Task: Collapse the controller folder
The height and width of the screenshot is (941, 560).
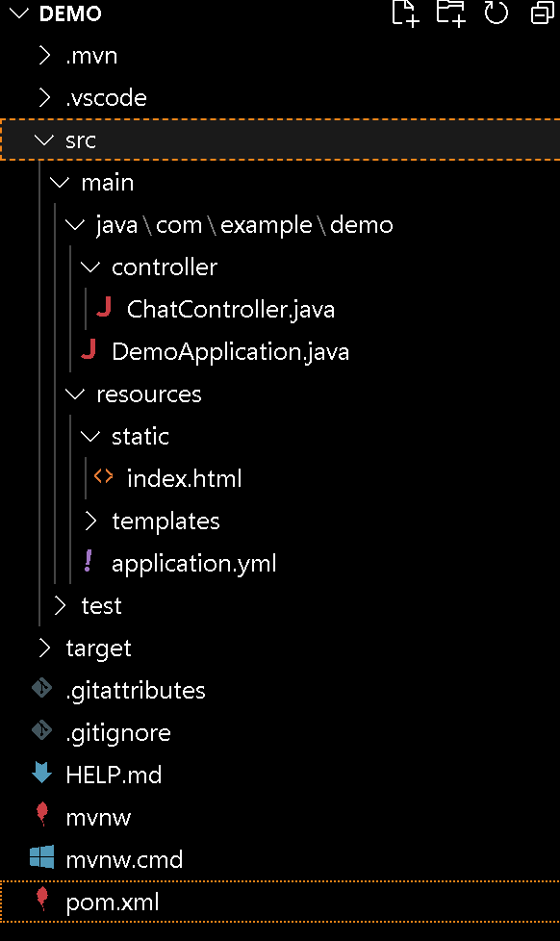Action: [x=90, y=267]
